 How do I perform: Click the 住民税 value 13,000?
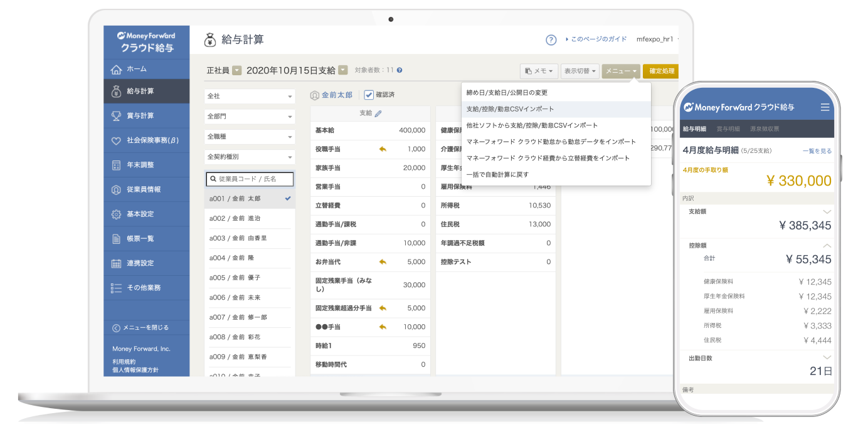click(x=539, y=224)
